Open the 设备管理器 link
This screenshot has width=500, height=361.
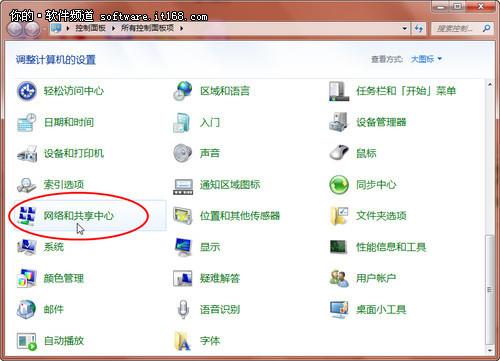pos(381,122)
